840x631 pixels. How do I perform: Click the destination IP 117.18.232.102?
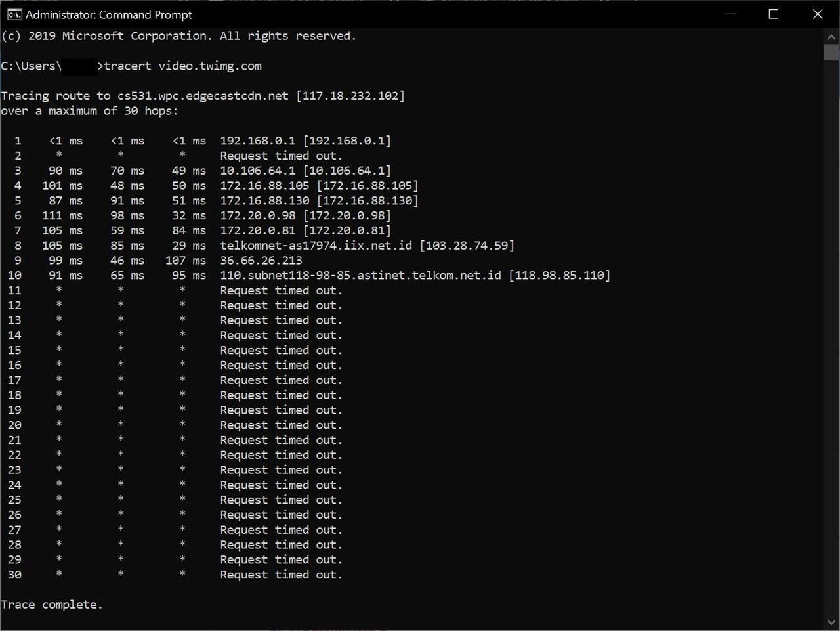click(x=350, y=96)
